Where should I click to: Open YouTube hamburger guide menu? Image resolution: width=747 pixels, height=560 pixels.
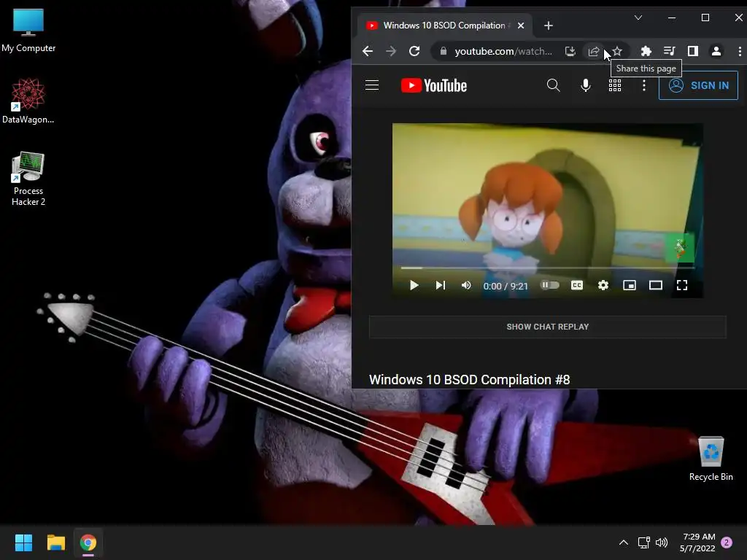tap(371, 85)
